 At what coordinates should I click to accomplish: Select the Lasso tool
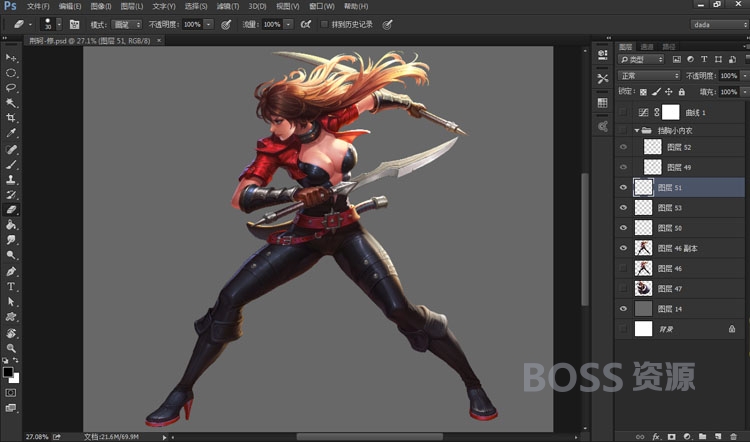(11, 88)
